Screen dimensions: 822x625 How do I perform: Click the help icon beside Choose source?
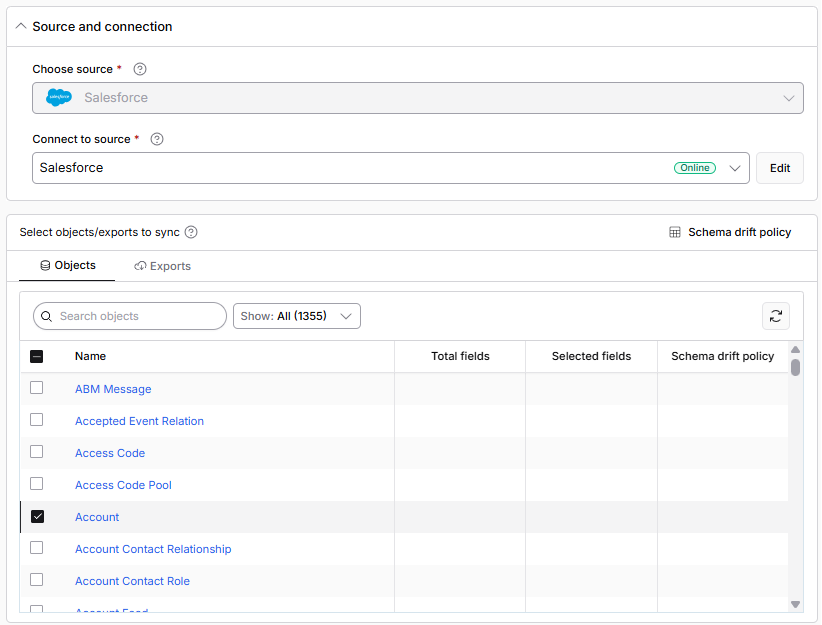[x=140, y=69]
